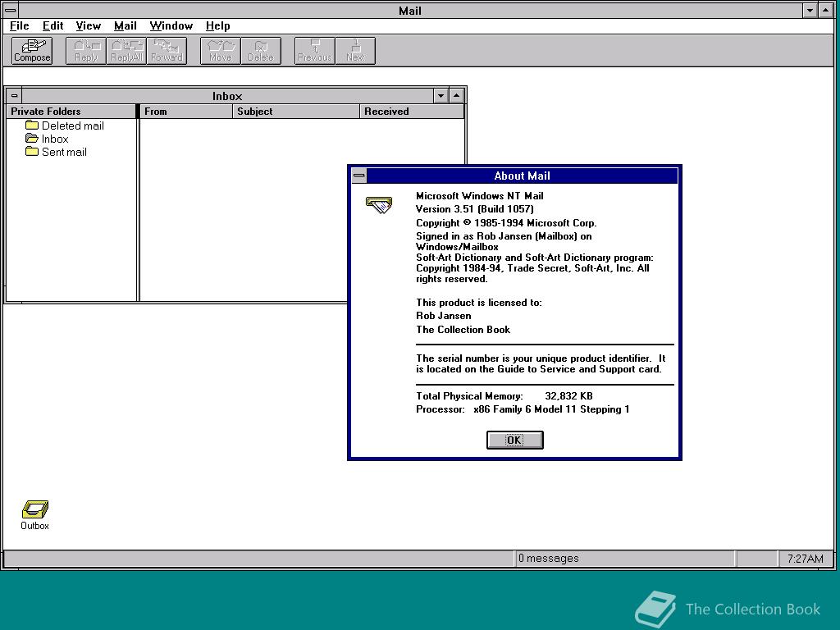This screenshot has height=630, width=840.
Task: Click the open Inbox folder icon
Action: [32, 138]
